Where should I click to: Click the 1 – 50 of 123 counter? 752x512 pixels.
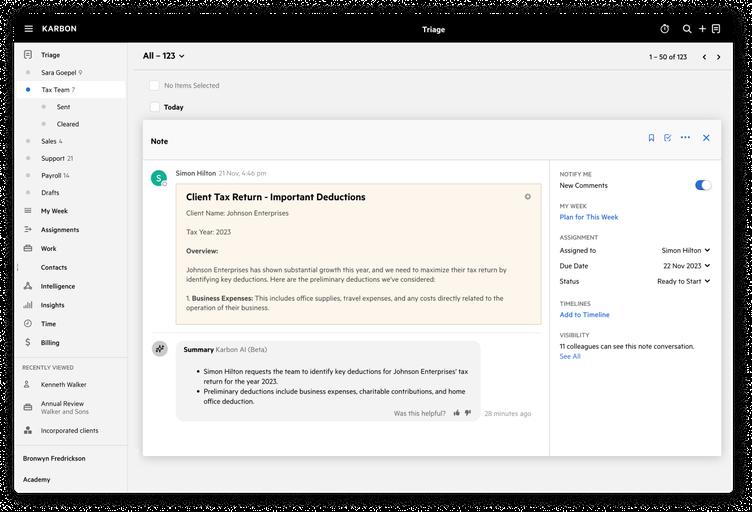tap(668, 57)
